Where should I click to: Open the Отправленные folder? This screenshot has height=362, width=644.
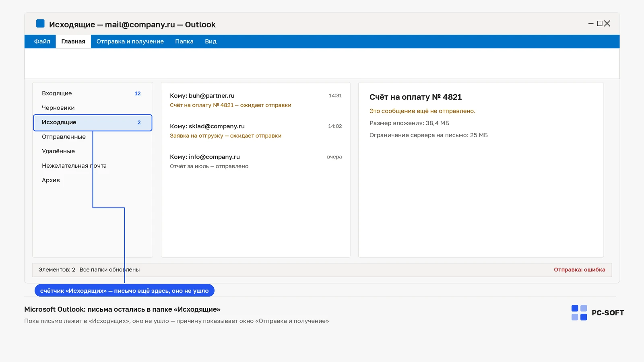[x=93, y=137]
